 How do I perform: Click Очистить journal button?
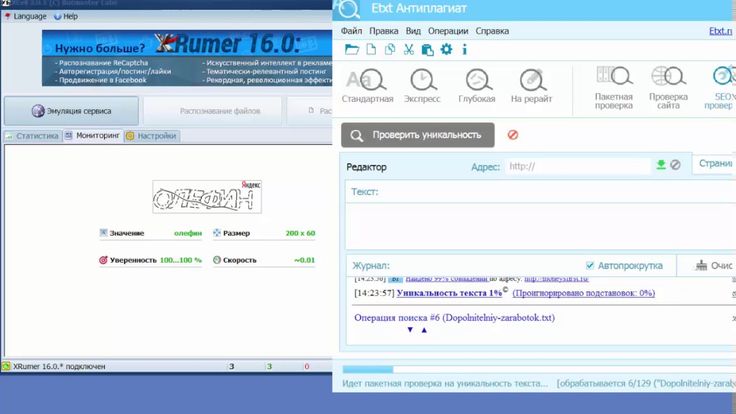click(714, 266)
